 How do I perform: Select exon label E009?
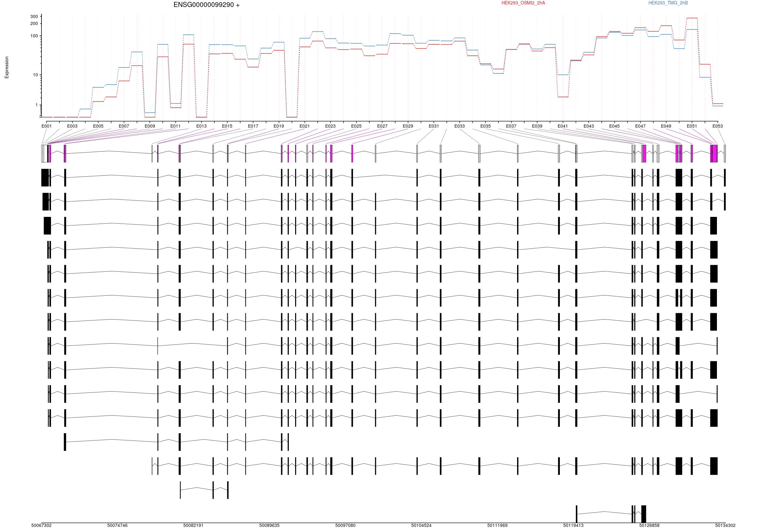[149, 126]
